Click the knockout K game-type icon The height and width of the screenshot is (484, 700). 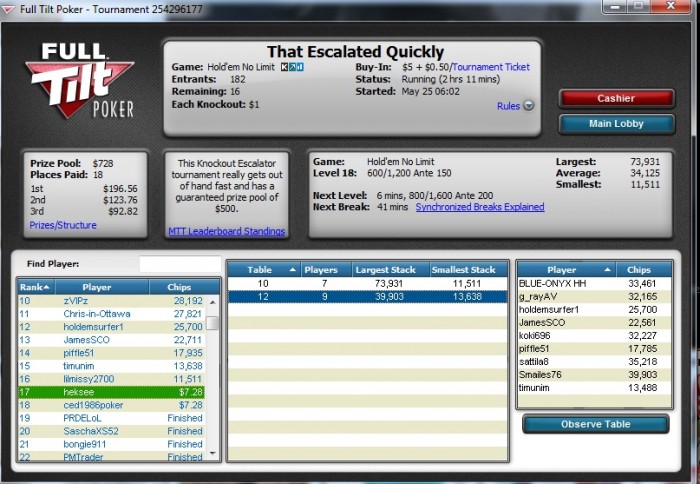(x=284, y=67)
